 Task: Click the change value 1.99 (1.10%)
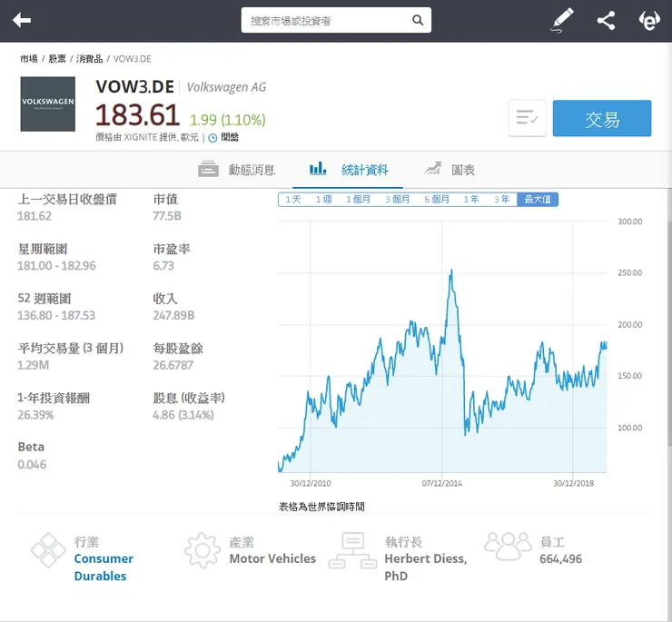[x=228, y=120]
